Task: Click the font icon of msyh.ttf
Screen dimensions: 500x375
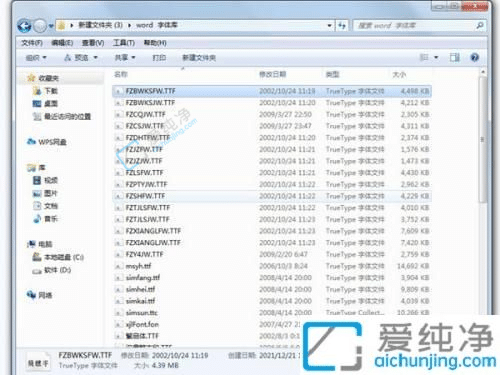Action: coord(118,266)
